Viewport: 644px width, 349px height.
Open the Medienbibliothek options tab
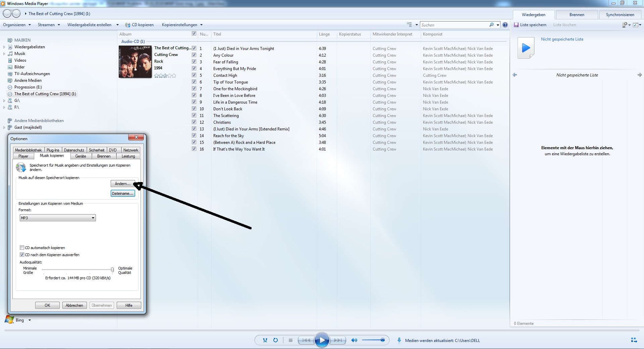point(29,150)
